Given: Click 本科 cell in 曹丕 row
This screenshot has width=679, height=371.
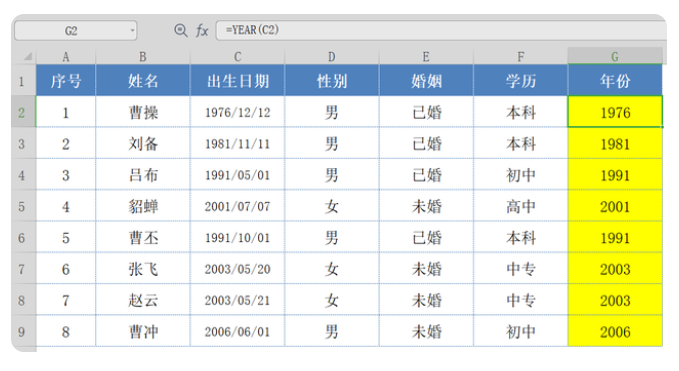Looking at the screenshot, I should (x=521, y=237).
